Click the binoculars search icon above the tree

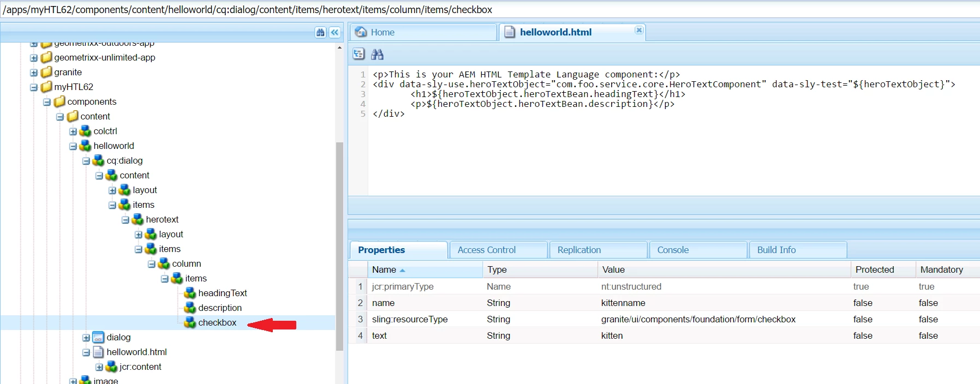320,33
